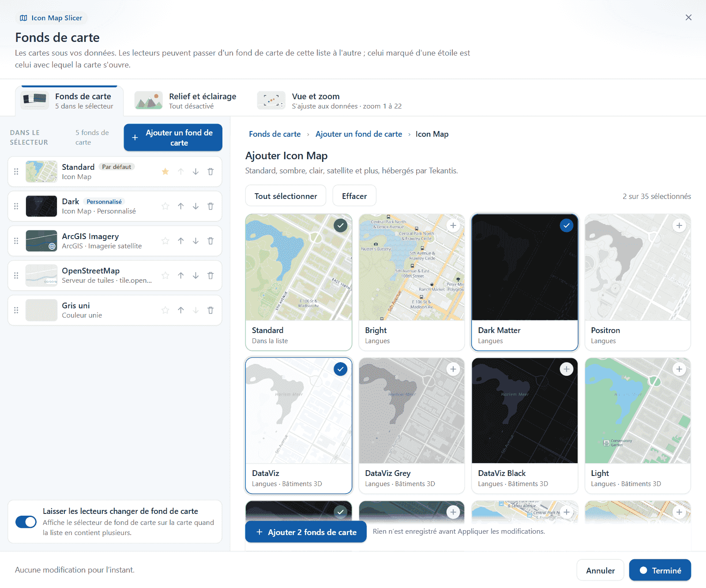Deselect the Dark Matter basemap checkmark

567,225
